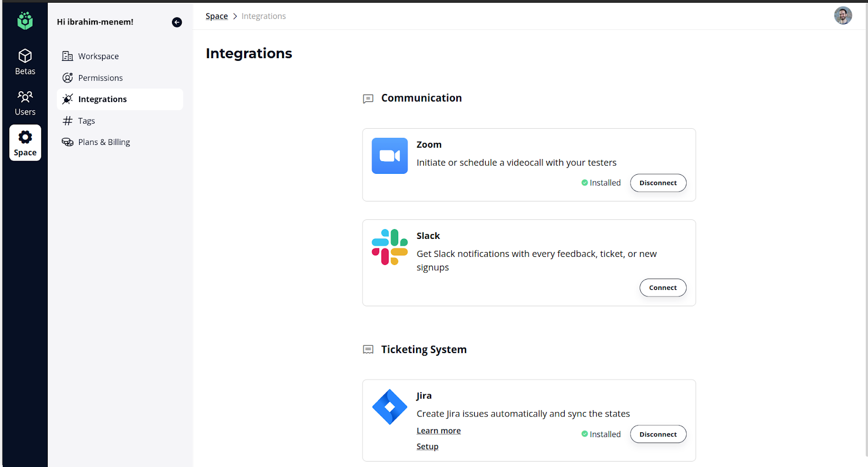Select Integrations in the side menu

(x=102, y=99)
